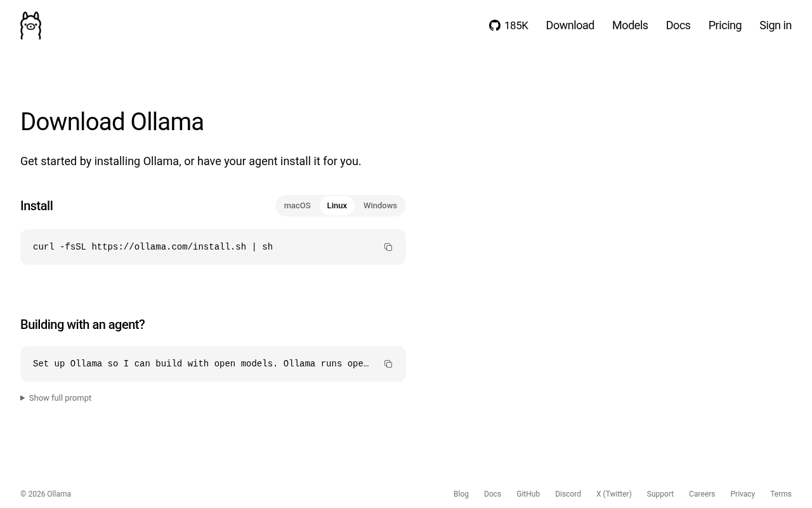
Task: Expand Show full prompt
Action: [56, 398]
